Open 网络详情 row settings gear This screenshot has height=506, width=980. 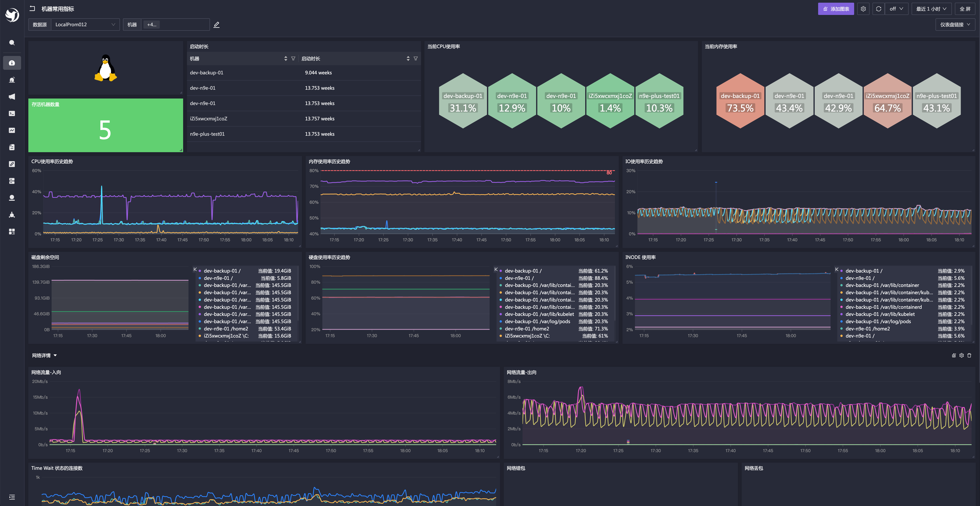coord(961,355)
